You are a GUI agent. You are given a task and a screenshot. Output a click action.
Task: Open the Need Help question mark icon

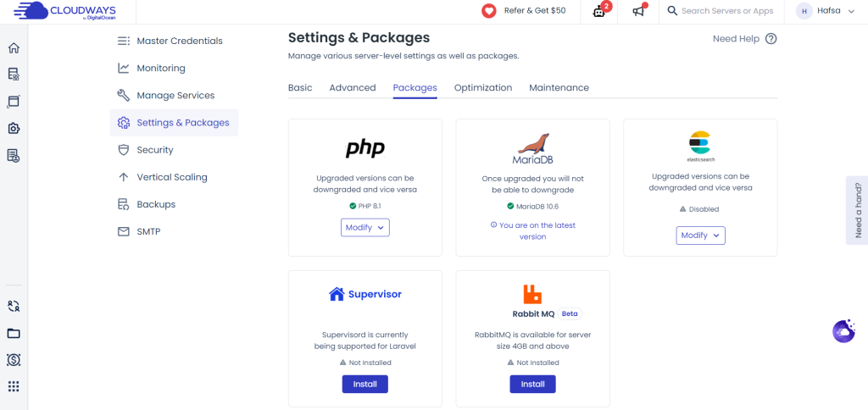(771, 39)
